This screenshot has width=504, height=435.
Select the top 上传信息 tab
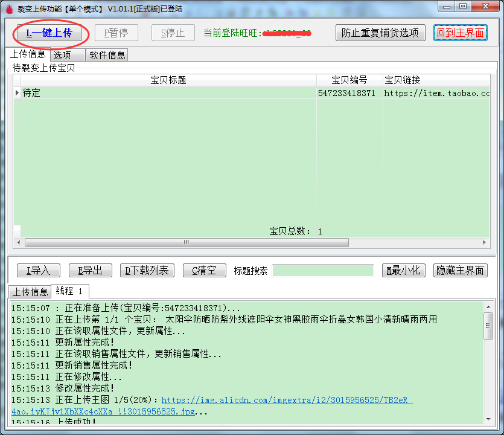pyautogui.click(x=28, y=54)
